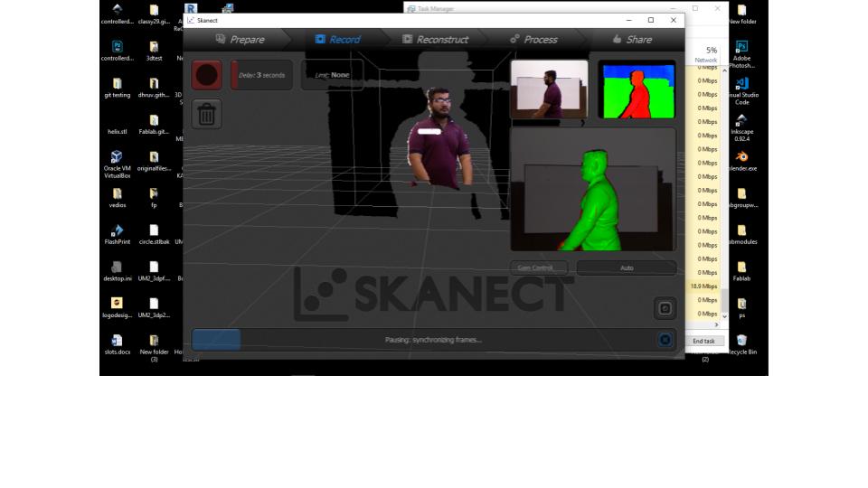This screenshot has height=488, width=868.
Task: Select the Inkscape 0.92.4 shortcut
Action: tap(741, 127)
